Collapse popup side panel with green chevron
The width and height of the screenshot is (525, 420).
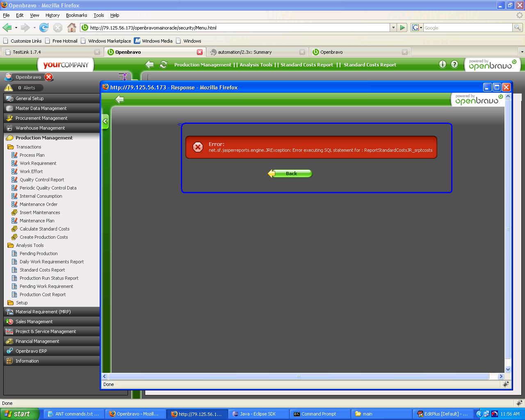coord(105,121)
